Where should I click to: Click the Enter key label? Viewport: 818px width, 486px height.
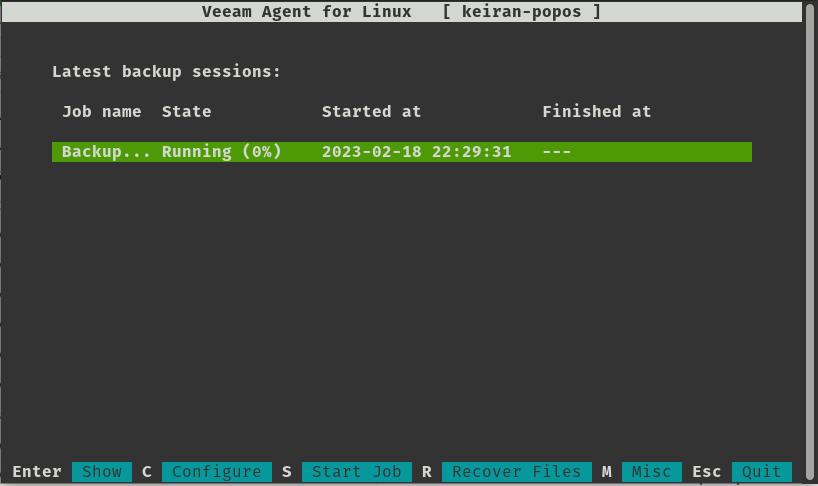[x=37, y=471]
